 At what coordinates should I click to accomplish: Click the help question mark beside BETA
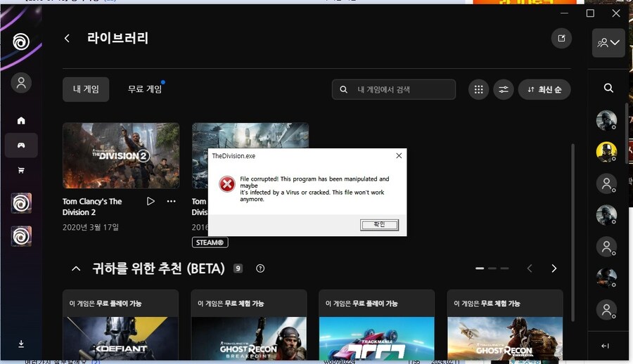(260, 268)
